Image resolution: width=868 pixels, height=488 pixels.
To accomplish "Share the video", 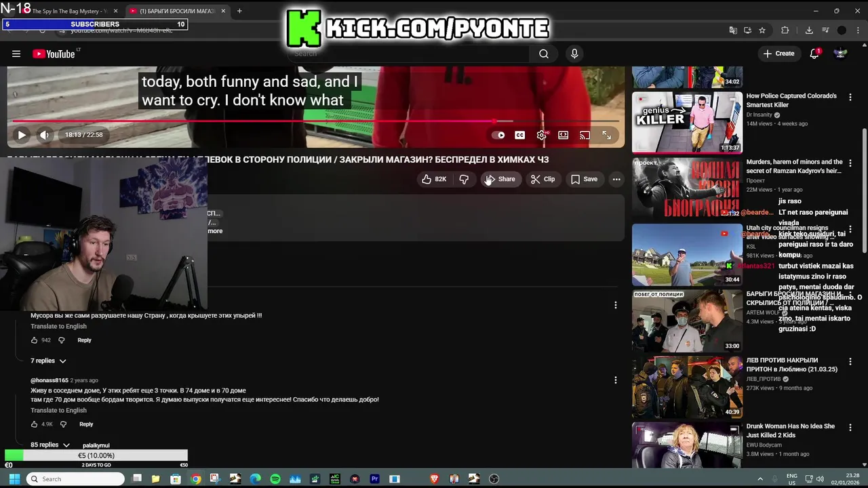I will click(501, 179).
